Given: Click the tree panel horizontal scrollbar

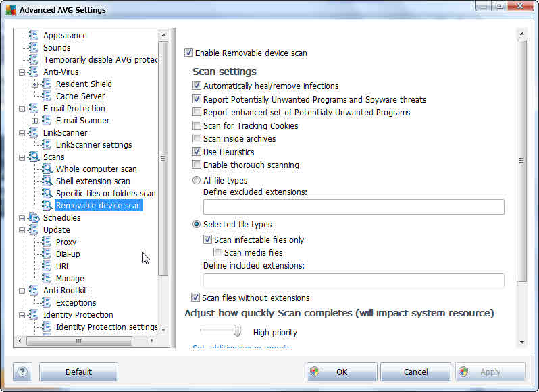Looking at the screenshot, I should pyautogui.click(x=79, y=341).
